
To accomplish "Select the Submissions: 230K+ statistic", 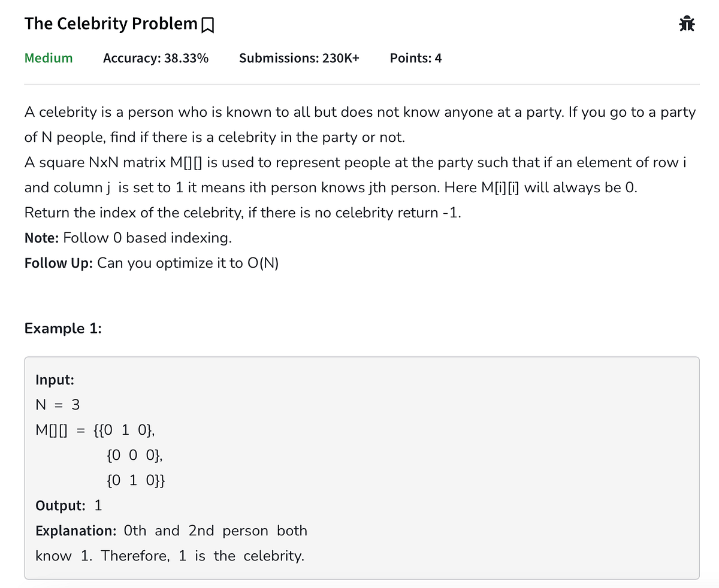I will [x=298, y=58].
